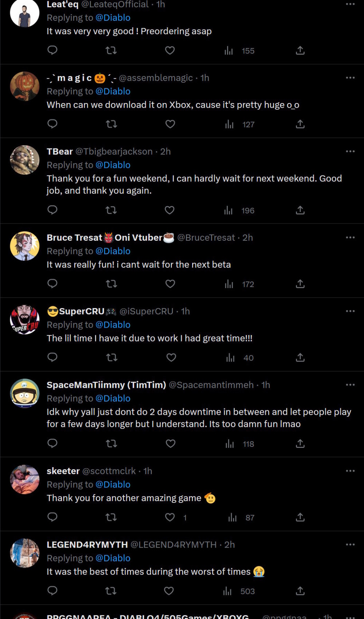Share Bruce Tresat's tweet
This screenshot has height=619, width=364.
pos(300,284)
